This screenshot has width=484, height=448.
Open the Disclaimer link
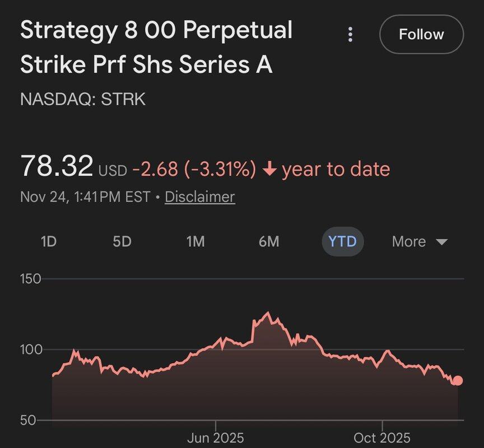(x=199, y=197)
